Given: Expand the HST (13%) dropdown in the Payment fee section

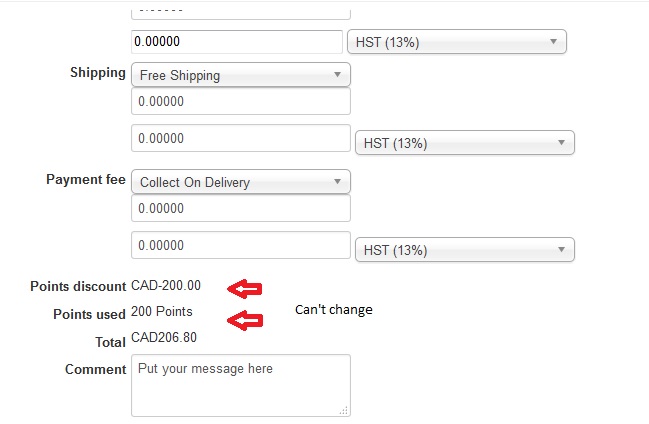Looking at the screenshot, I should pos(464,250).
